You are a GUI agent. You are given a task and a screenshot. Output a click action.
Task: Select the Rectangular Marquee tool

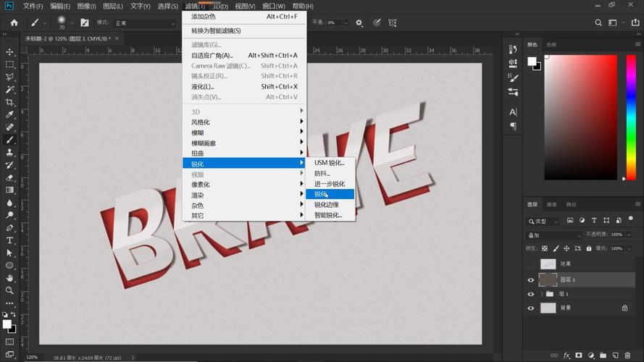coord(9,64)
